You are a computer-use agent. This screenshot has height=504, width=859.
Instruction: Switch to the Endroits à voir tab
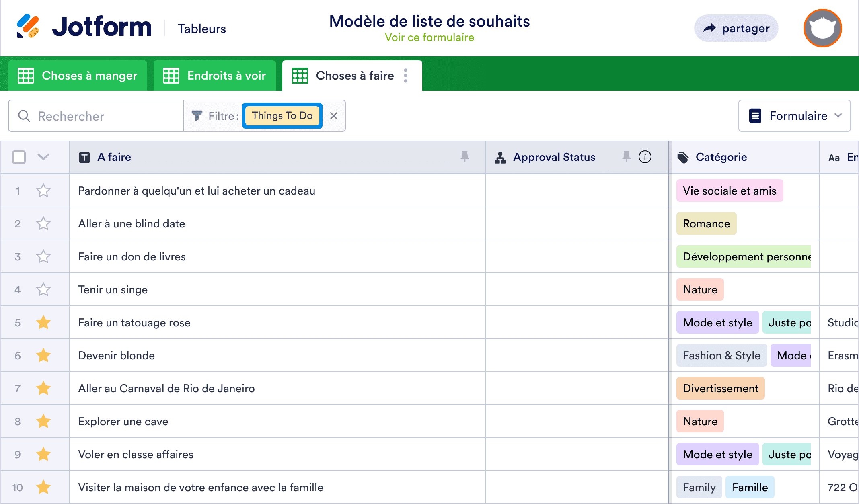[x=215, y=76]
